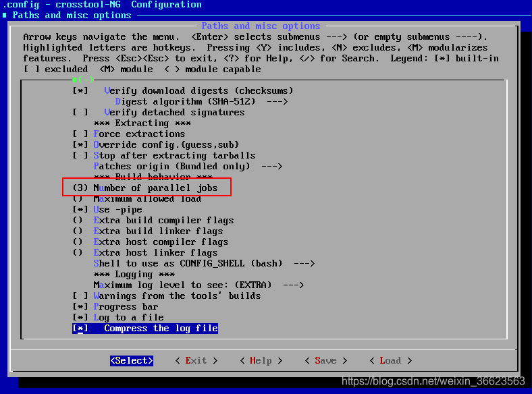
Task: Click the *** Extracting *** section label
Action: (x=142, y=123)
